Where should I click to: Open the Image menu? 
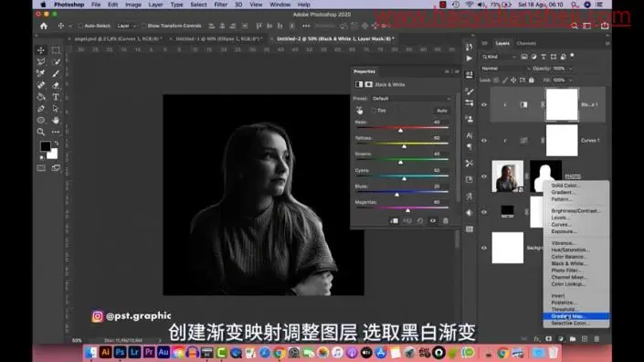pyautogui.click(x=133, y=5)
